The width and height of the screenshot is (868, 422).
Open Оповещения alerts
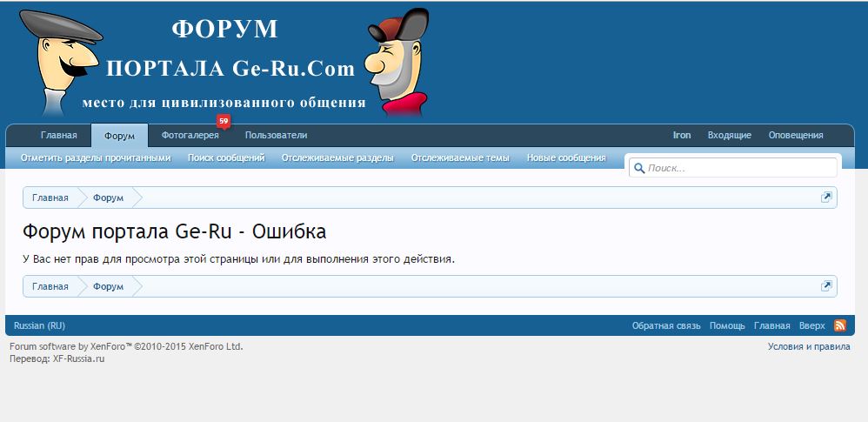click(x=796, y=135)
